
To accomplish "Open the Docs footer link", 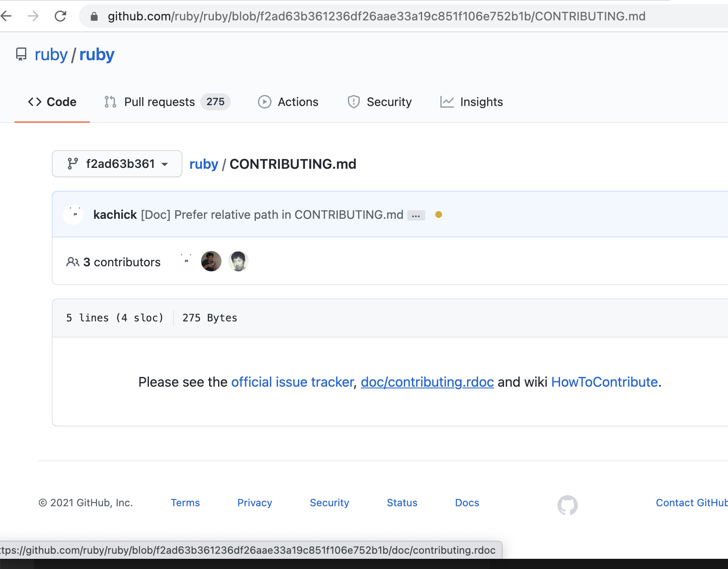I will pyautogui.click(x=467, y=503).
